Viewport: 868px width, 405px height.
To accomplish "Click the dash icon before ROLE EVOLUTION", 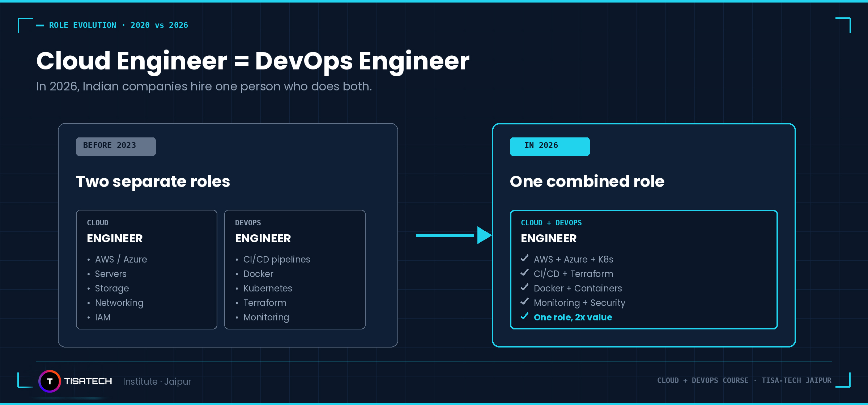I will [x=39, y=25].
